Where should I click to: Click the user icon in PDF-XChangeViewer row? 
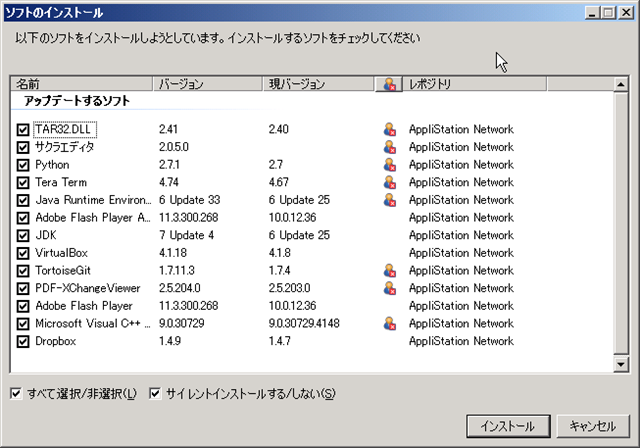(x=389, y=288)
